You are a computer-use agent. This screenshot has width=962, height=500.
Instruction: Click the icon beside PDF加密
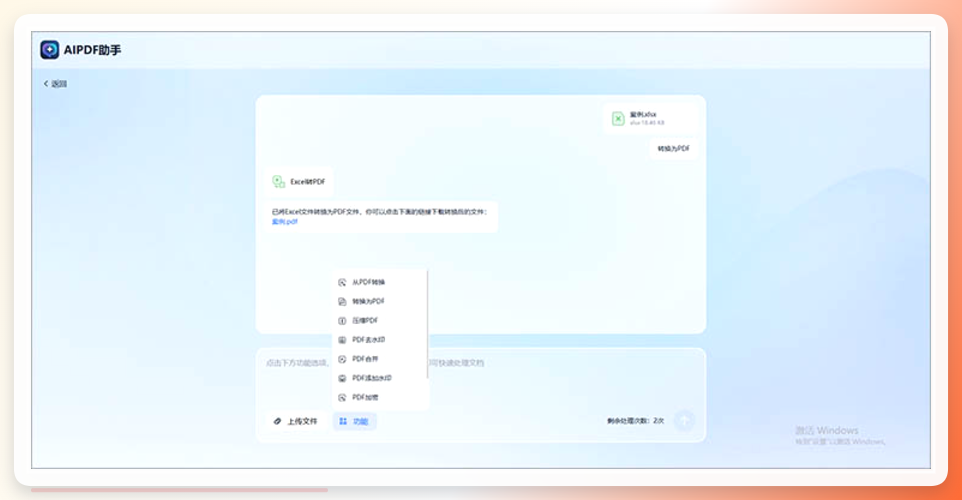coord(342,398)
